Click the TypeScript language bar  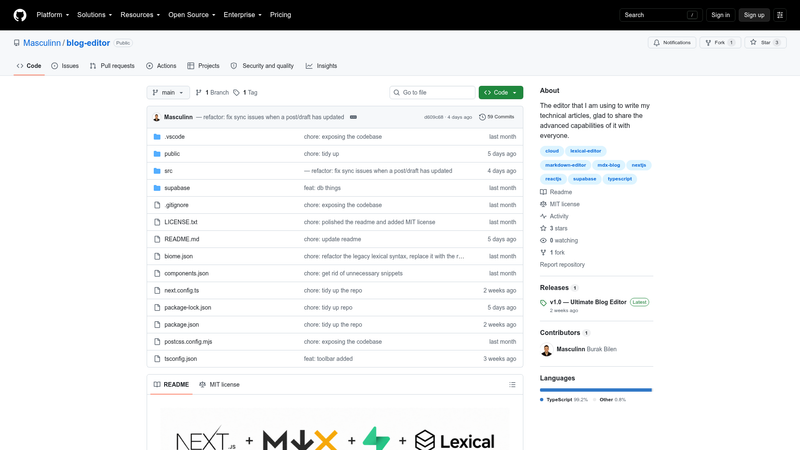pyautogui.click(x=595, y=390)
